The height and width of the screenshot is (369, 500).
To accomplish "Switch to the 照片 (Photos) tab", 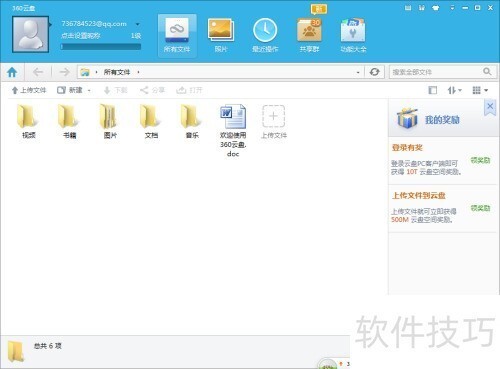I will pyautogui.click(x=221, y=36).
